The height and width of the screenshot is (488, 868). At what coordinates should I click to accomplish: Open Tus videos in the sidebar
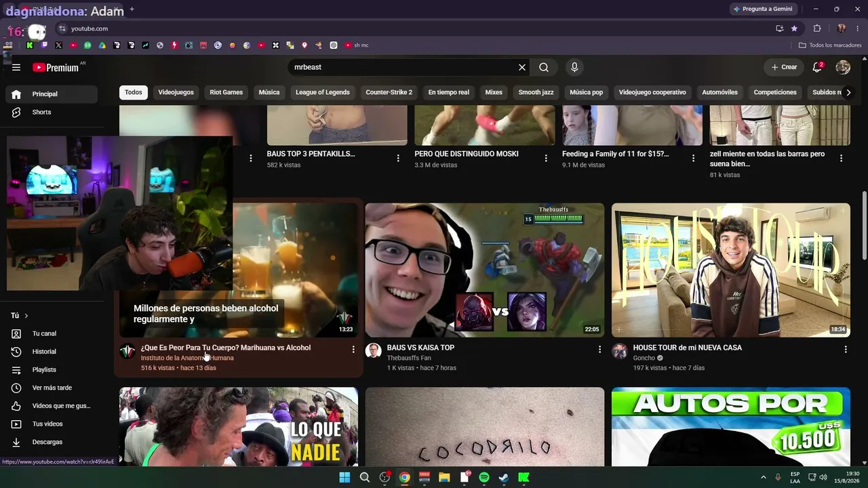(x=52, y=424)
